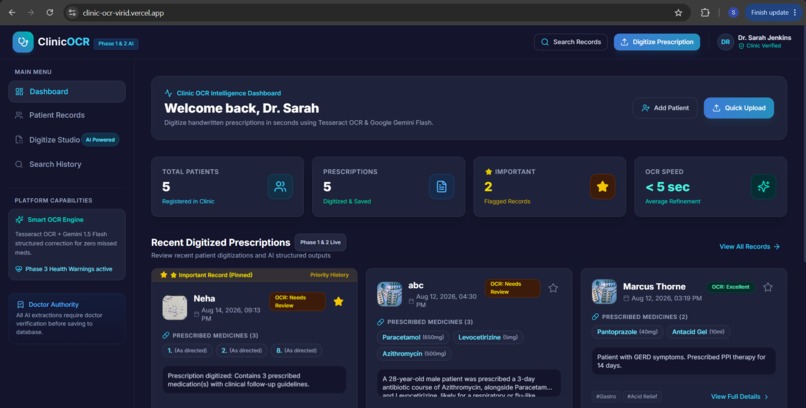
Task: Click the Azithromycin medicine chip
Action: 414,354
